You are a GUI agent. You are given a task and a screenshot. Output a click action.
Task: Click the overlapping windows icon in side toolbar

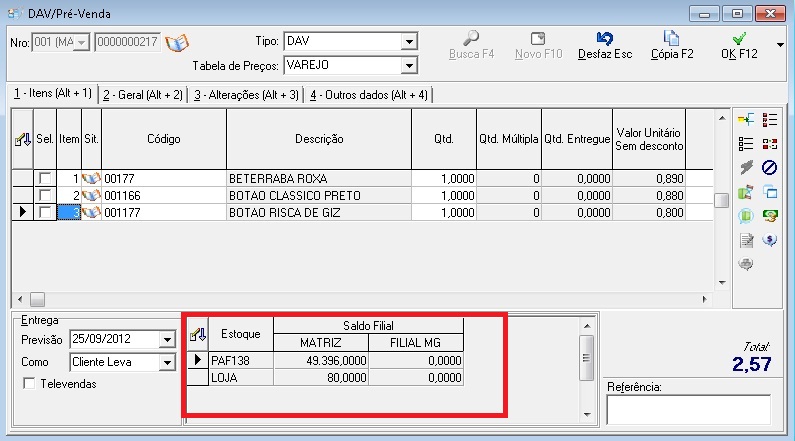[x=770, y=192]
